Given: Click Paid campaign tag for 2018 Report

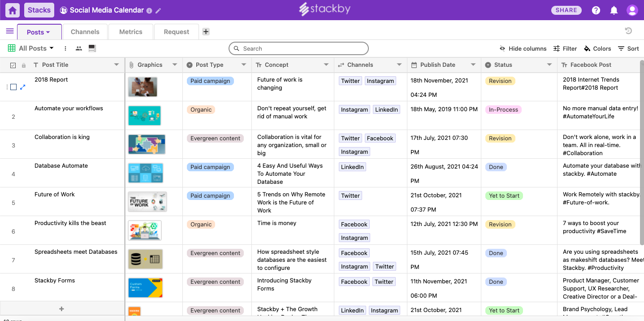Looking at the screenshot, I should [x=210, y=81].
